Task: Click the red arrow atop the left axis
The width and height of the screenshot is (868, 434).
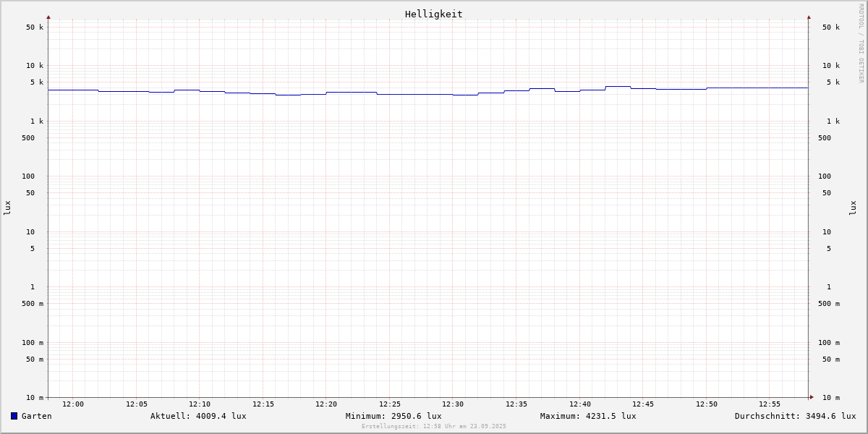Action: tap(48, 17)
